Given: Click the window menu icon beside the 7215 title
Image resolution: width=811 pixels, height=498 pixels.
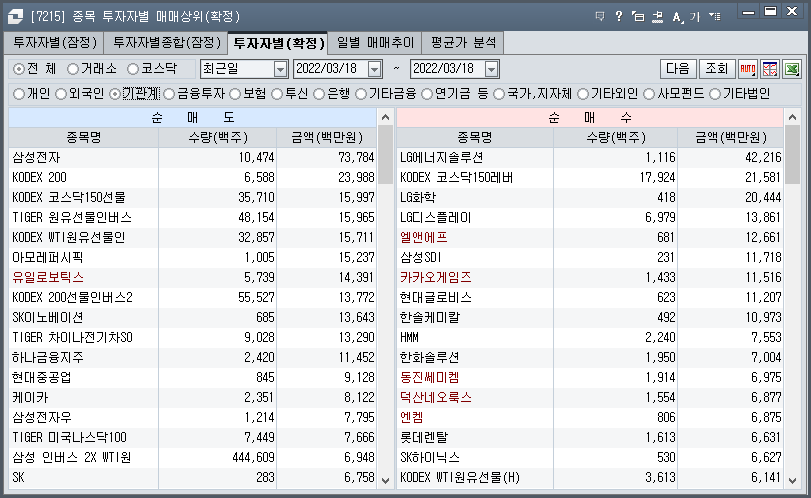Looking at the screenshot, I should pyautogui.click(x=15, y=17).
